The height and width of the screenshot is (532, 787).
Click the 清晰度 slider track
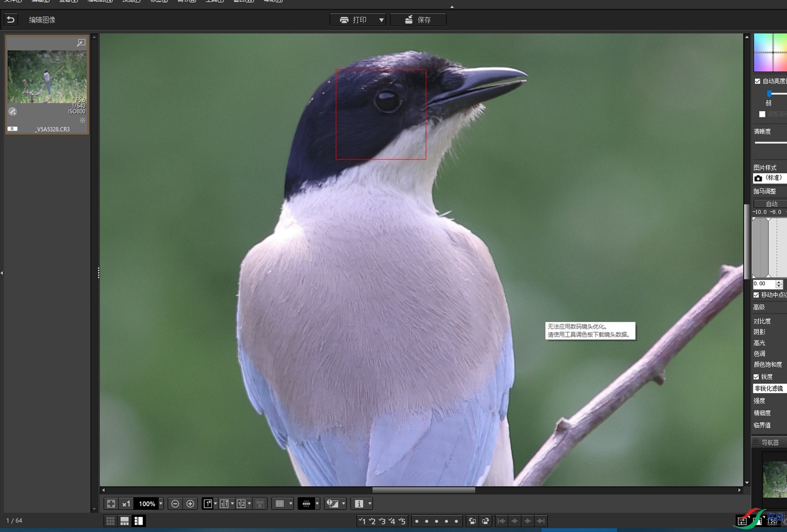click(771, 143)
